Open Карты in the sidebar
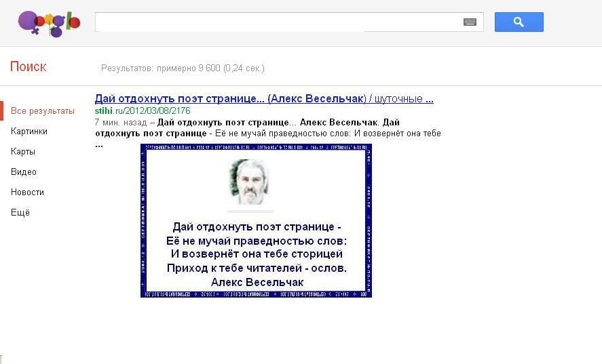Image resolution: width=602 pixels, height=364 pixels. (23, 151)
